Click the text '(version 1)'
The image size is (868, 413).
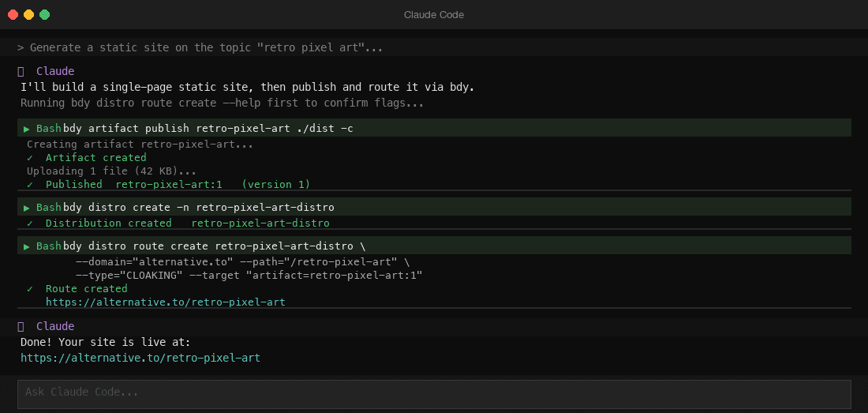pos(276,184)
